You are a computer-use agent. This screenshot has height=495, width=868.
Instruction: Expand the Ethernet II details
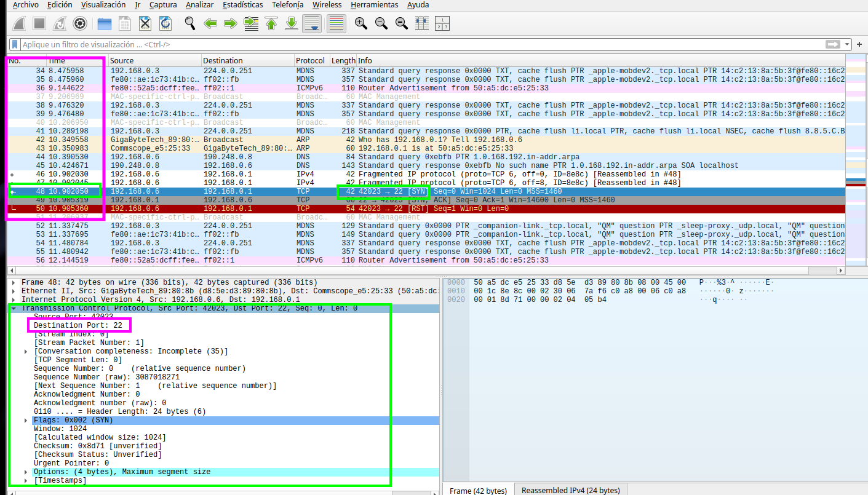[14, 291]
